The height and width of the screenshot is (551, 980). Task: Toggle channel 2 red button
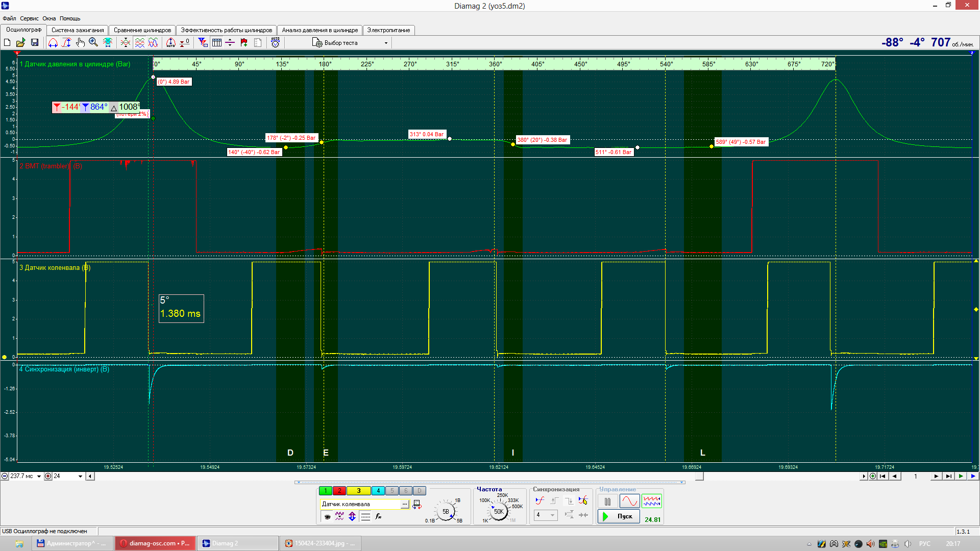tap(339, 491)
